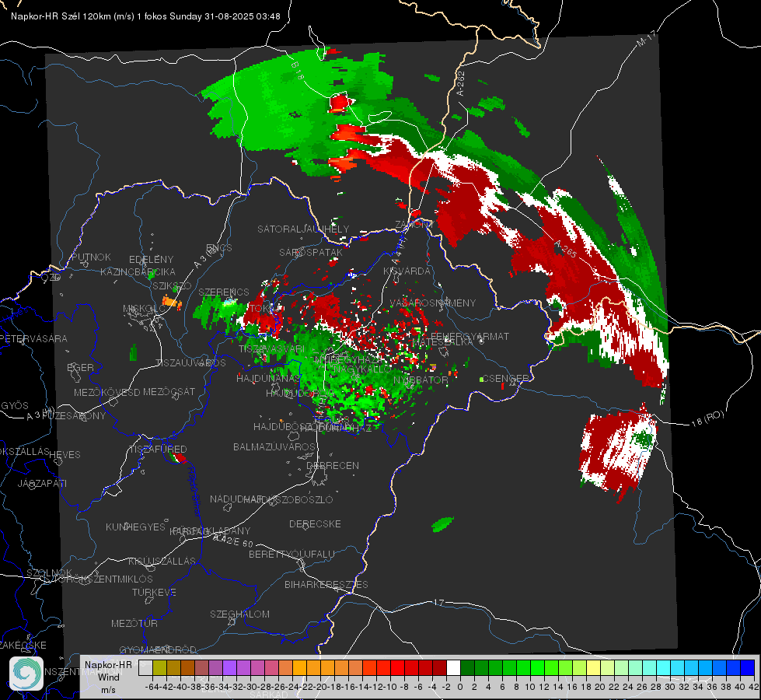Click the A-265 road label
761x700 pixels.
(565, 249)
